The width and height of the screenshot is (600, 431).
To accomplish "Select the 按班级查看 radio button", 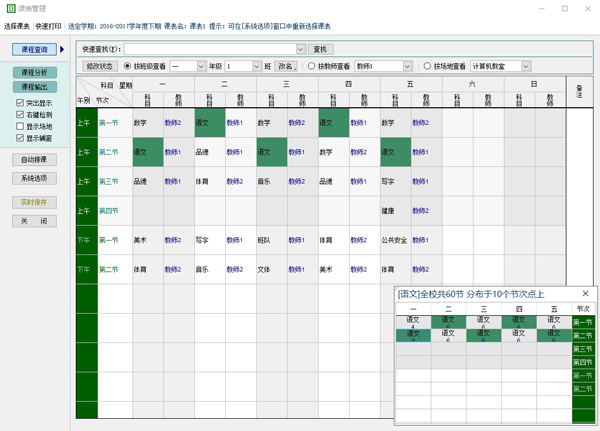I will tap(127, 66).
